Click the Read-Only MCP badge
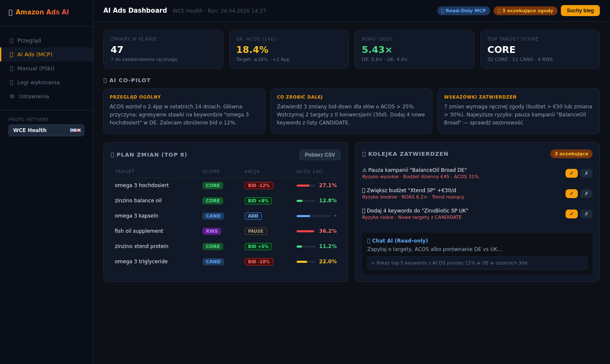The width and height of the screenshot is (610, 364). (463, 11)
